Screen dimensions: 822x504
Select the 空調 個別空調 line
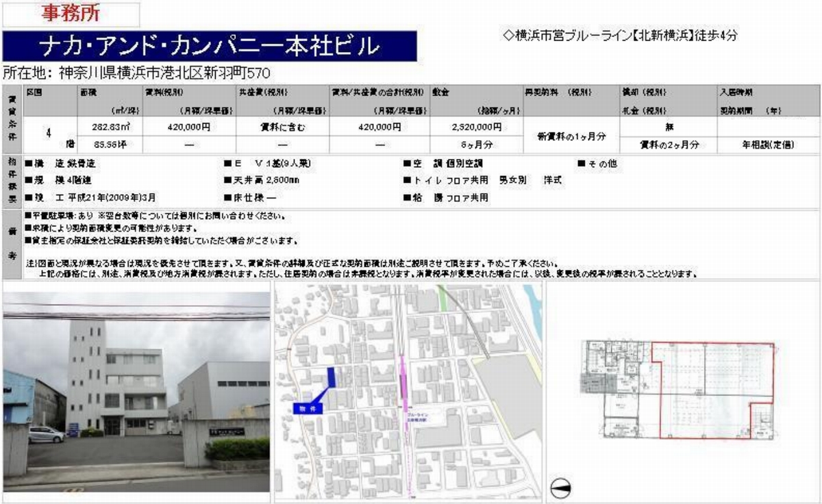[x=443, y=164]
